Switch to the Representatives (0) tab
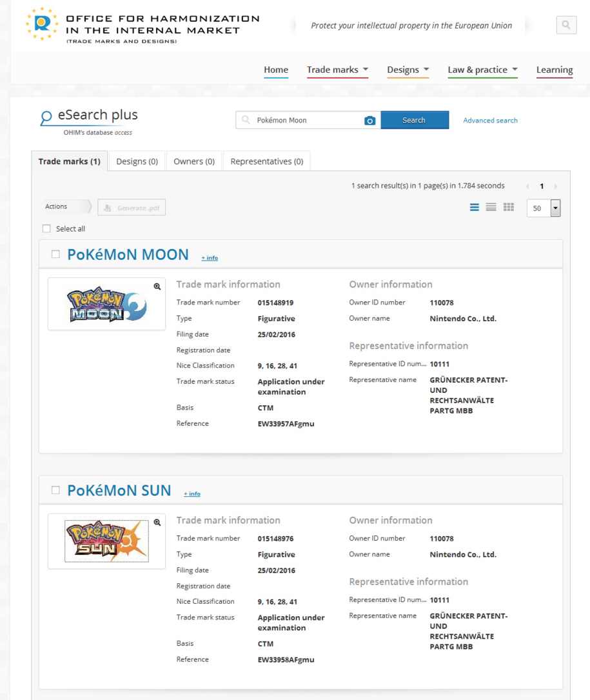Viewport: 590px width, 700px height. tap(267, 161)
